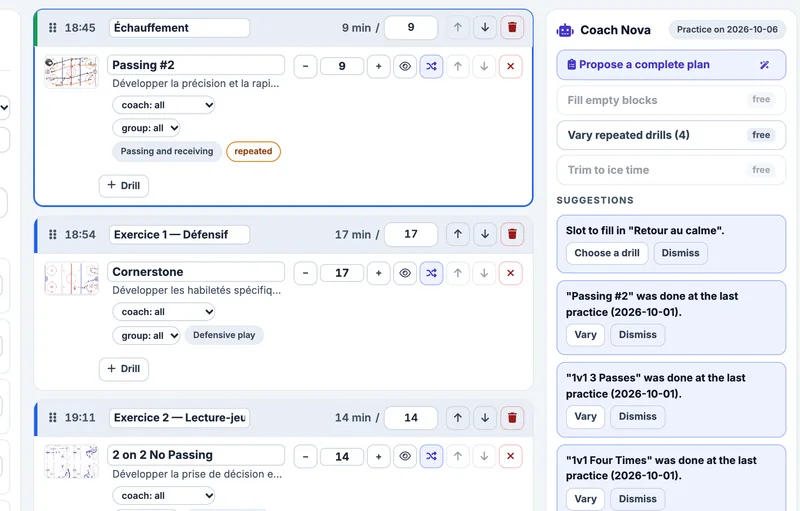Preview the Cornerstone drill with eye icon

[x=405, y=273]
